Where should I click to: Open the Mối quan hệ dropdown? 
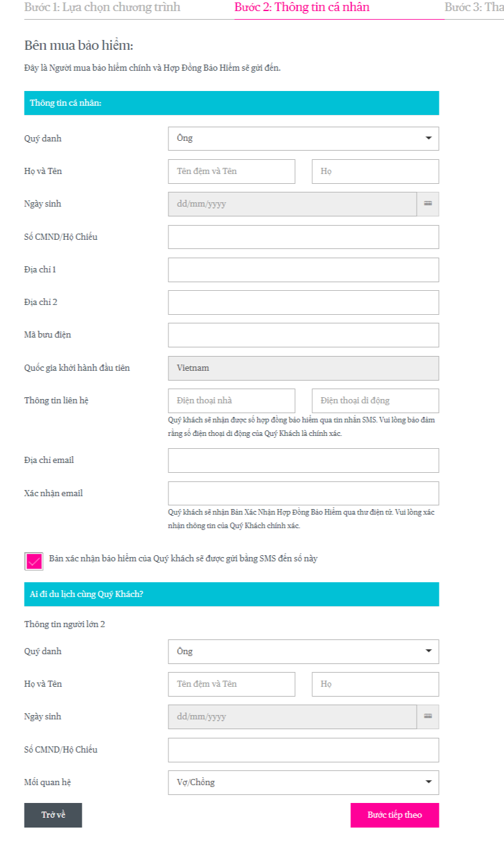(304, 783)
